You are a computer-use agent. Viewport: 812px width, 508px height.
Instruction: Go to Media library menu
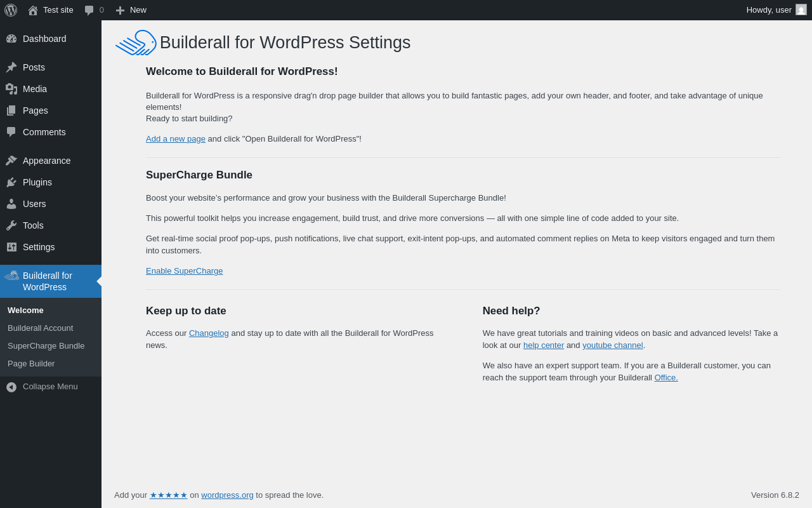point(51,89)
